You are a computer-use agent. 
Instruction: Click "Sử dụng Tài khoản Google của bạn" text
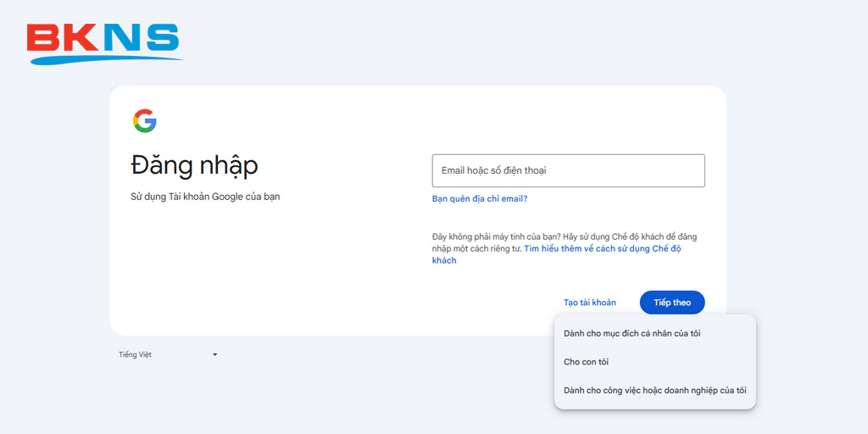[205, 197]
